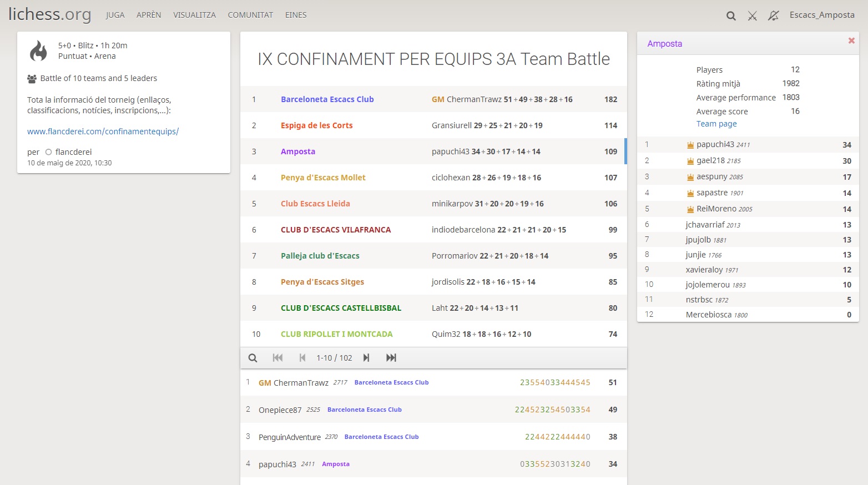The width and height of the screenshot is (868, 485).
Task: Go to next page of standings
Action: tap(366, 358)
